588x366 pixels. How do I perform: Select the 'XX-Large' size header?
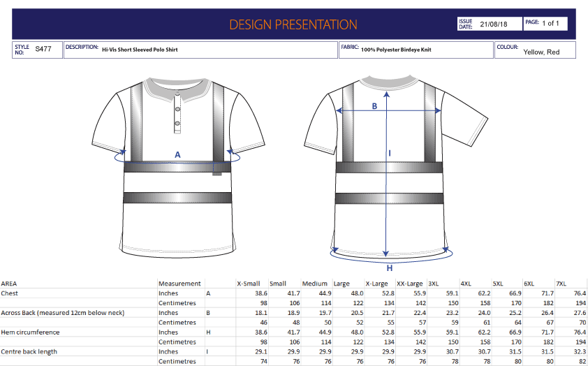coord(409,284)
